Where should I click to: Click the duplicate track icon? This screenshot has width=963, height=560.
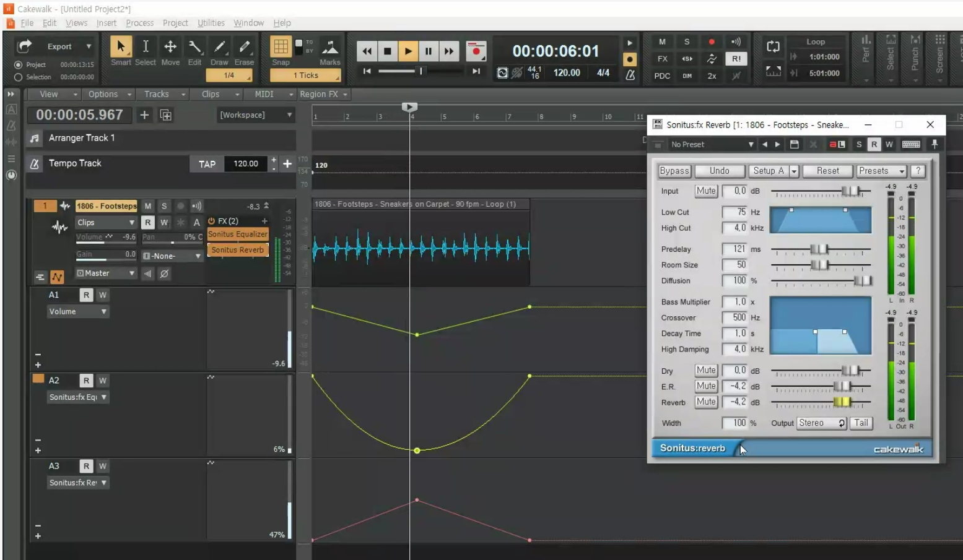[165, 114]
